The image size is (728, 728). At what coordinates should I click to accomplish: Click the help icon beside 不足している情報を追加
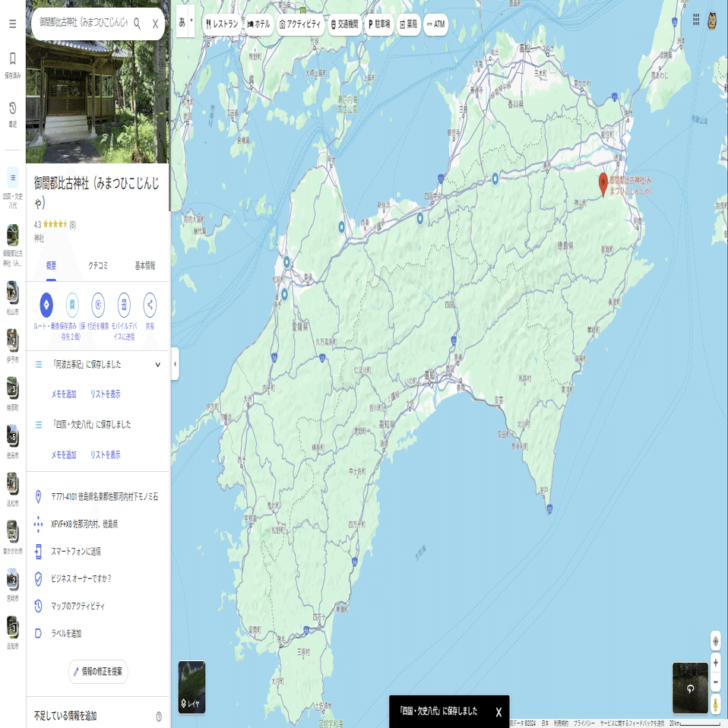(x=159, y=717)
